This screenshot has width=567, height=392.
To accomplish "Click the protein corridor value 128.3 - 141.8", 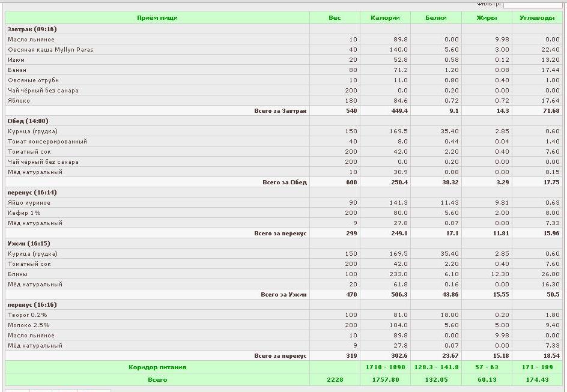I will click(x=436, y=367).
